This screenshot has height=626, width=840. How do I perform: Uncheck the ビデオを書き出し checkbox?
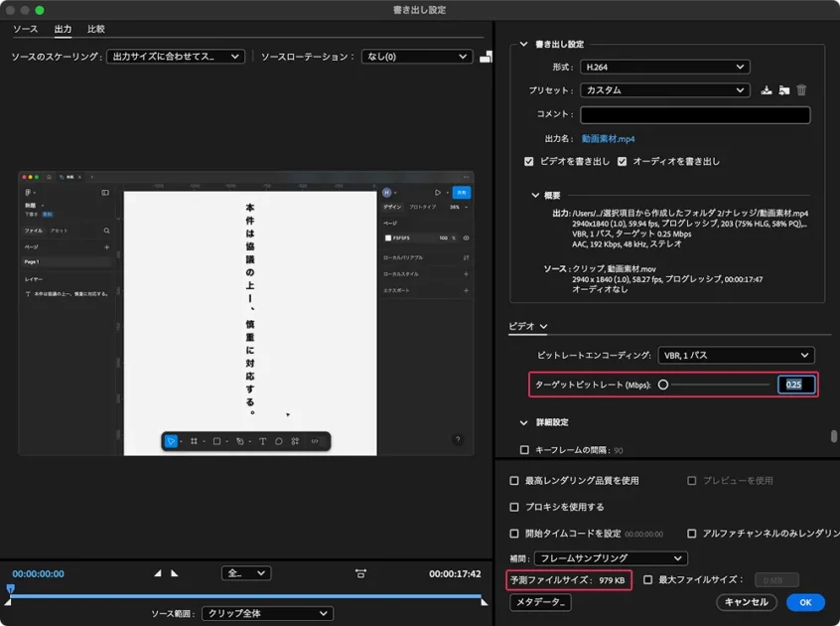tap(529, 161)
